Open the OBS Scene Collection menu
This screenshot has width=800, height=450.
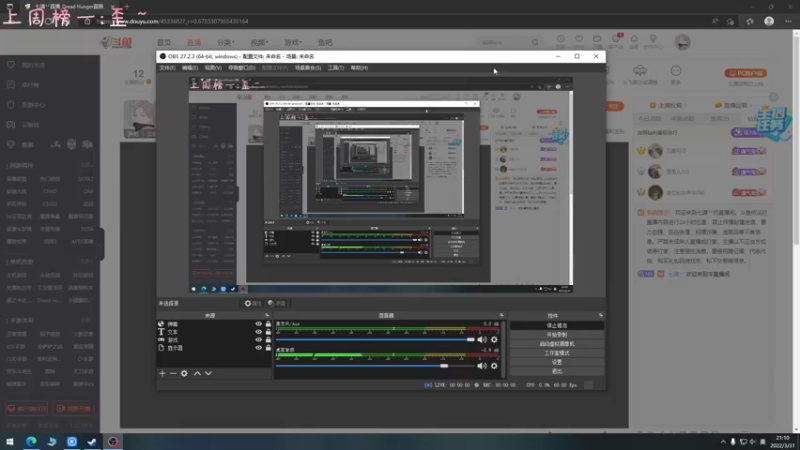pyautogui.click(x=308, y=68)
